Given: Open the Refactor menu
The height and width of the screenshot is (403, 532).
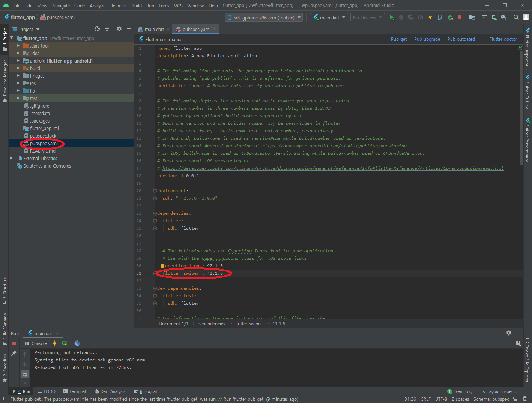Looking at the screenshot, I should point(119,6).
